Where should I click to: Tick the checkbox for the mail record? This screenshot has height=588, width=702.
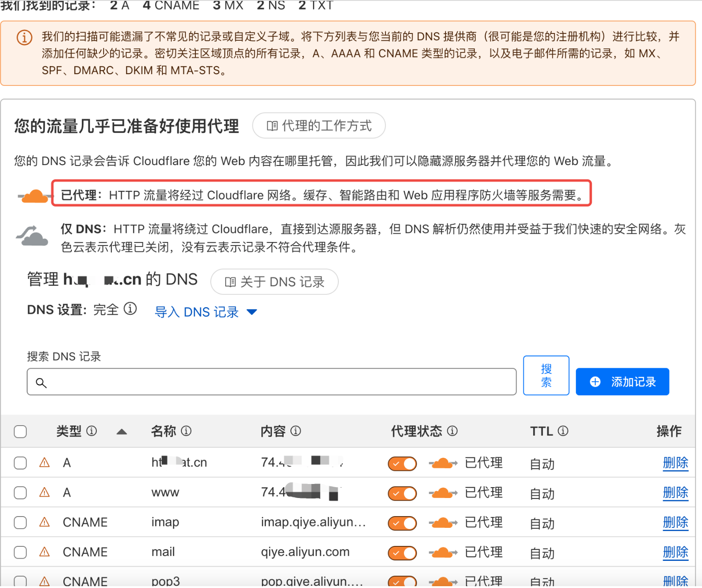(20, 553)
